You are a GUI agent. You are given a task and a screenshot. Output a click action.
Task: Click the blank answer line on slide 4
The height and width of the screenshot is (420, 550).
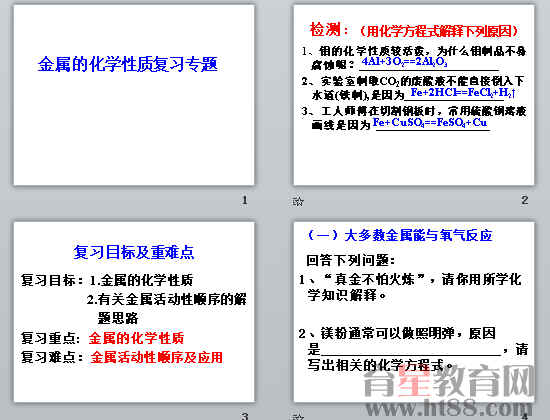(x=411, y=351)
